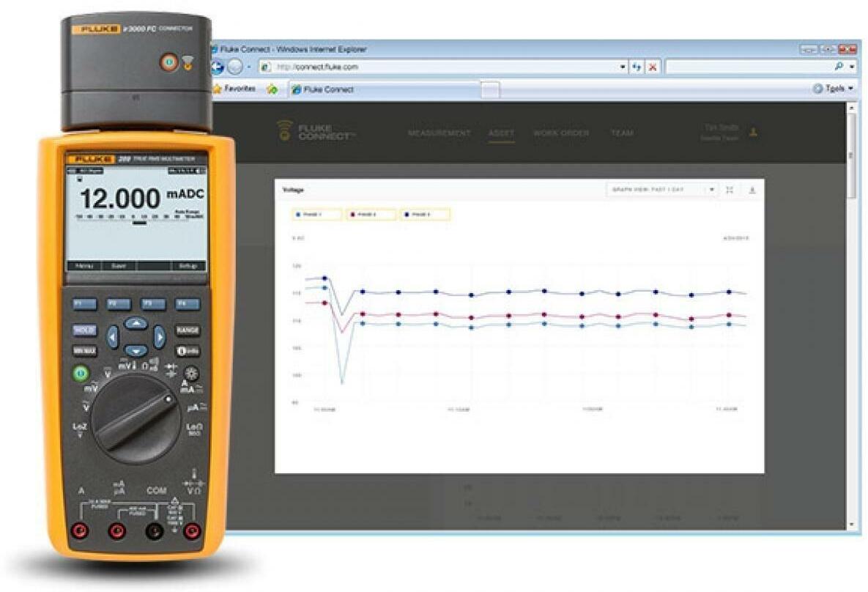Screen dimensions: 868x592
Task: Click the F4 key on the multimeter
Action: click(187, 304)
